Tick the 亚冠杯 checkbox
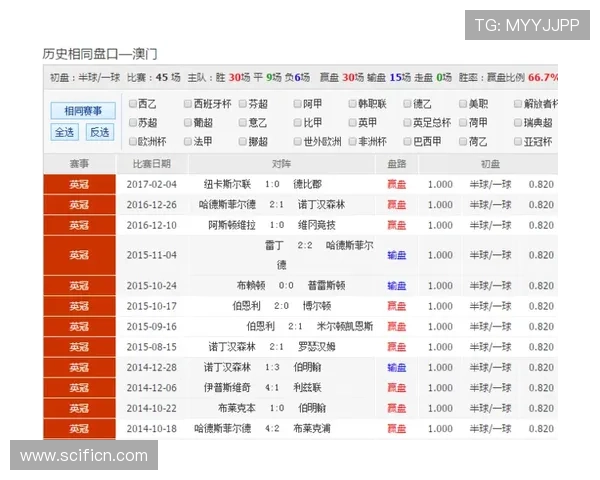The width and height of the screenshot is (600, 480). [518, 142]
